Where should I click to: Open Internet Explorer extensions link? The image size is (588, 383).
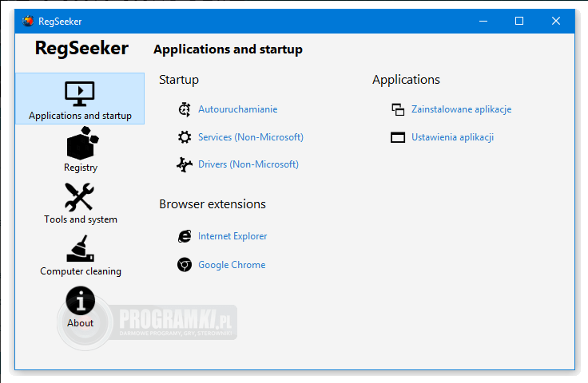click(232, 236)
